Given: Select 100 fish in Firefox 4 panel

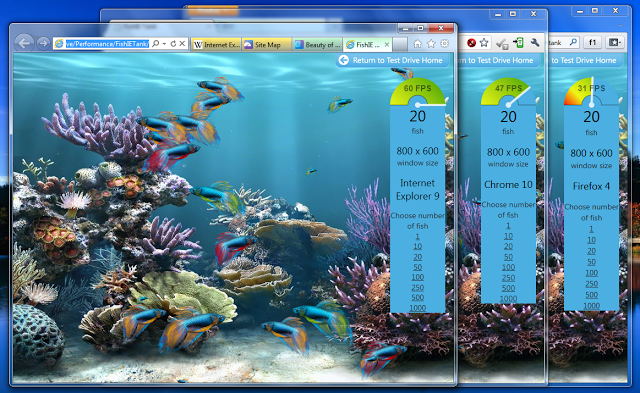Looking at the screenshot, I should click(x=591, y=273).
